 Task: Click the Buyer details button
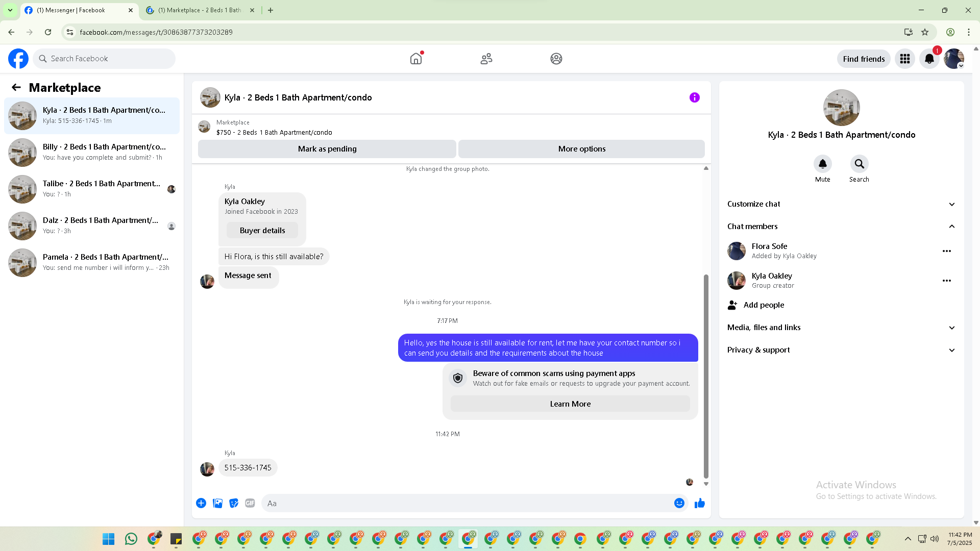(262, 231)
